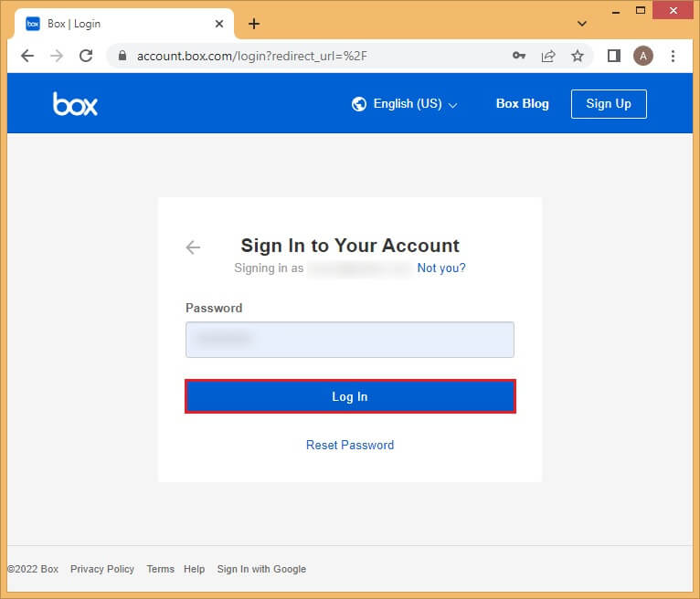Open the saved passwords key icon
The height and width of the screenshot is (599, 700).
(519, 56)
